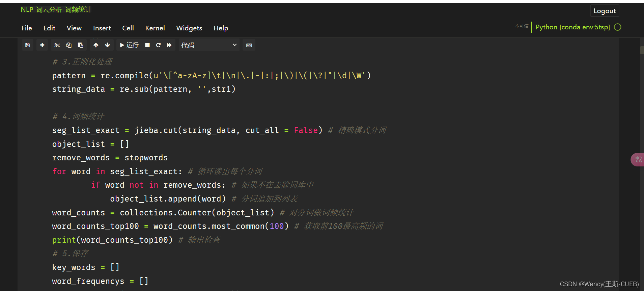Open the Cell menu

(x=128, y=28)
